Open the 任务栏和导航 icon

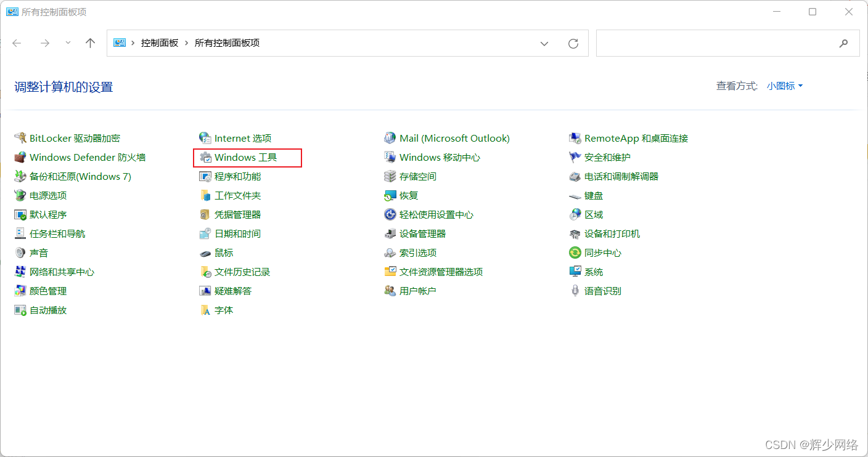click(20, 233)
